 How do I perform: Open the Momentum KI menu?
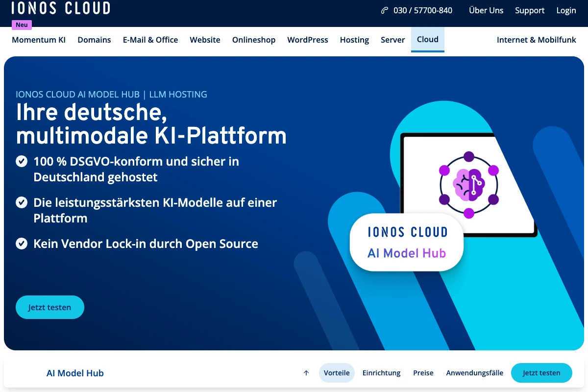(x=39, y=40)
